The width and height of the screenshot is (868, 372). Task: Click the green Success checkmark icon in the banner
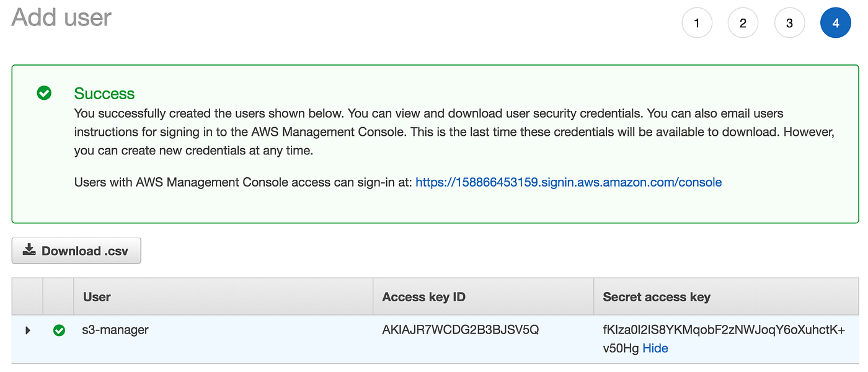click(x=44, y=93)
